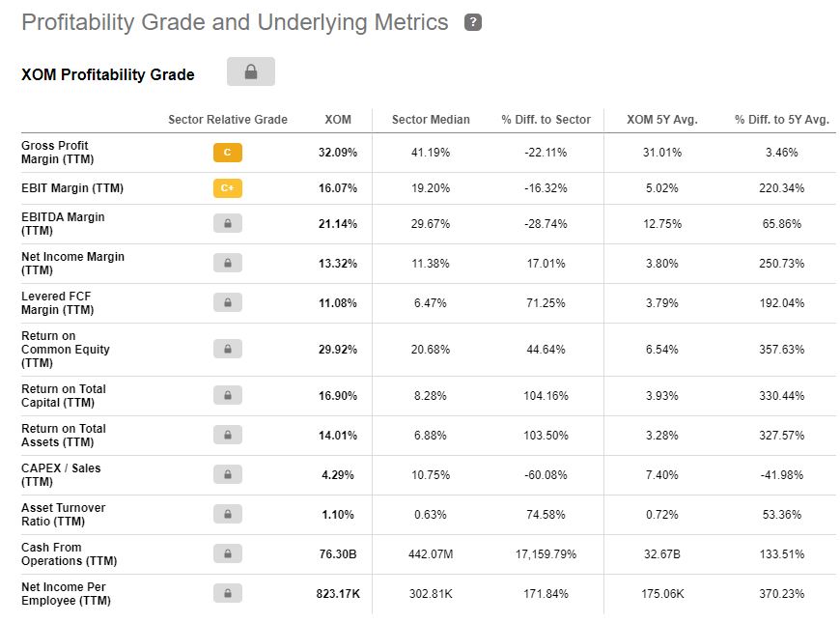Unlock the Net Income Margin grade
The height and width of the screenshot is (623, 840).
tap(228, 263)
